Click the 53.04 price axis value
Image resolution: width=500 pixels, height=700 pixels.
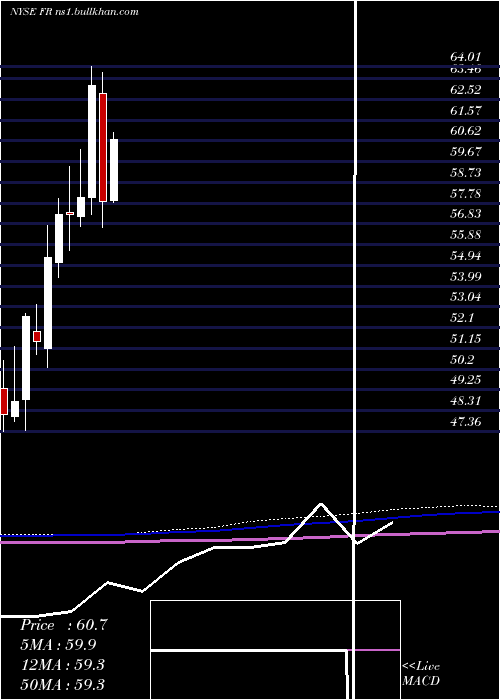tap(466, 297)
